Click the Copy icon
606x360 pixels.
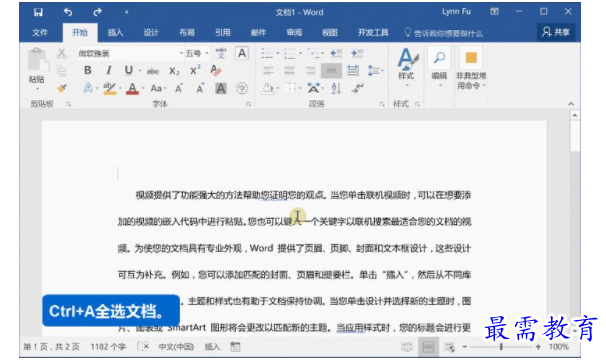pyautogui.click(x=61, y=71)
